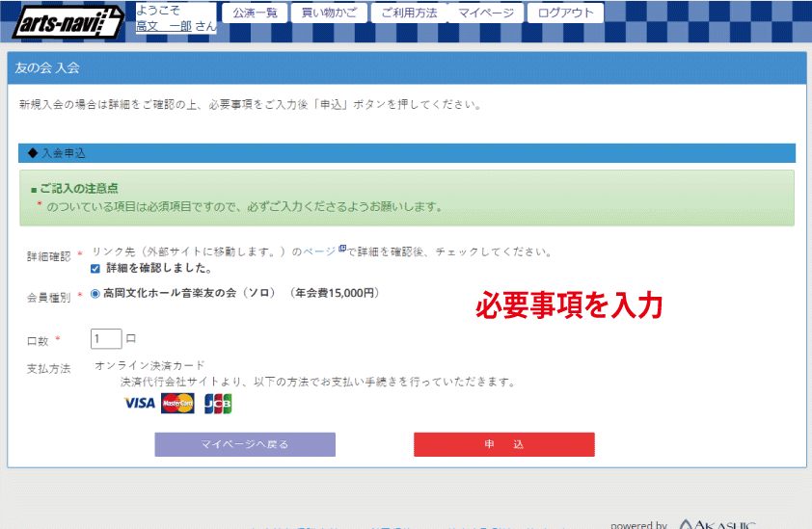Toggle the 詳細を確認しました checkbox
The image size is (812, 529).
(x=95, y=269)
